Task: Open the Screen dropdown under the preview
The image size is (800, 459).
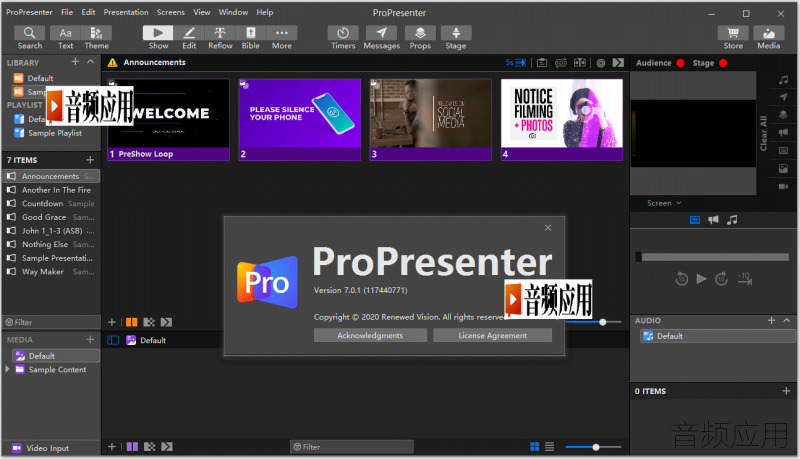Action: pos(664,203)
